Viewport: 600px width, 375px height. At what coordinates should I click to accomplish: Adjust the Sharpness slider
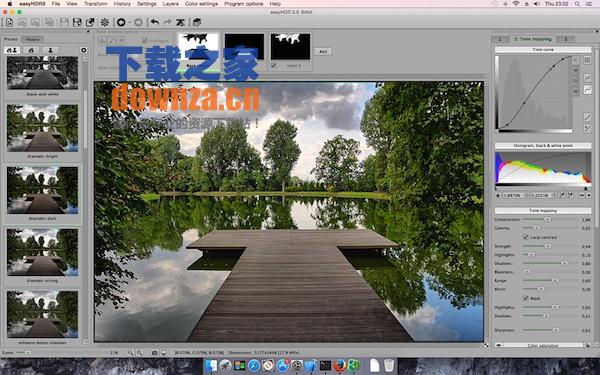click(x=551, y=330)
